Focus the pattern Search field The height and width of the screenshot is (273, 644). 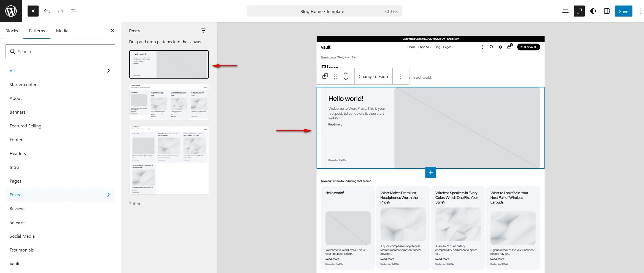(60, 51)
